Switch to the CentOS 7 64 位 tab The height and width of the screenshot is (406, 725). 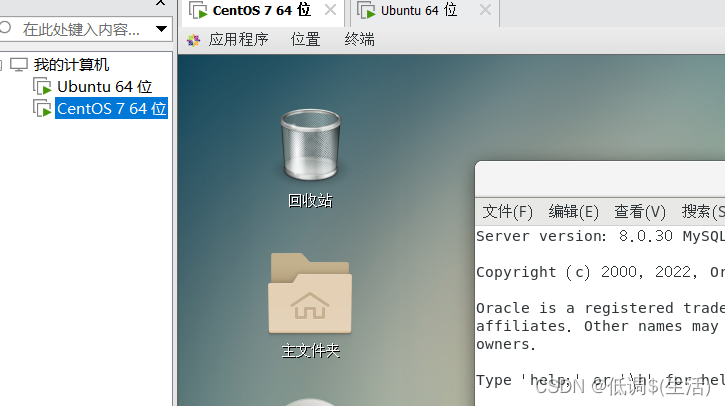(261, 10)
